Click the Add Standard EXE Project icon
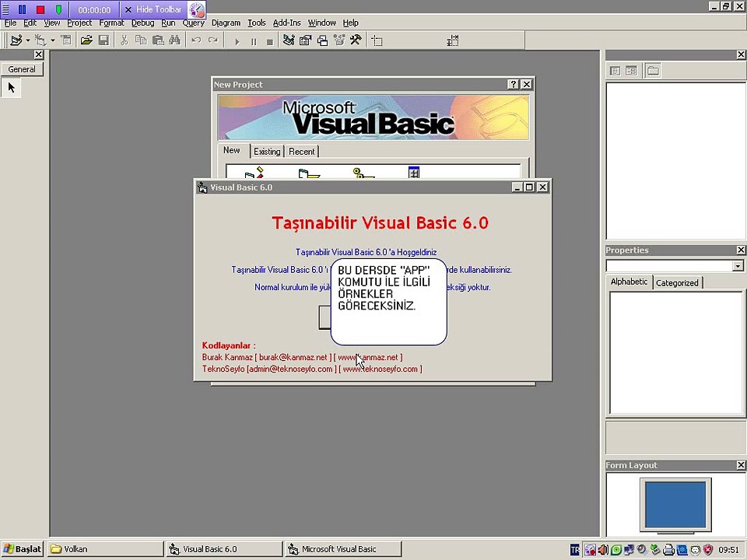 tap(16, 40)
